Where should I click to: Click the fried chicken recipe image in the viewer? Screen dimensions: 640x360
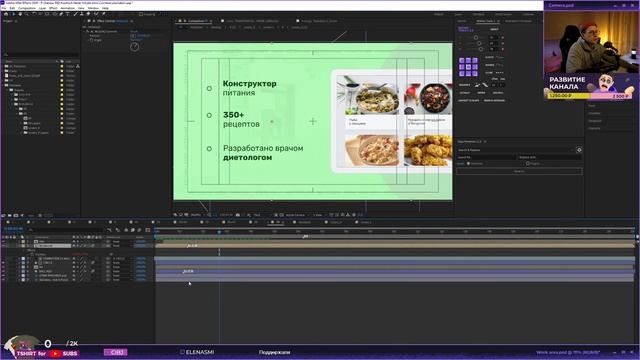(x=428, y=150)
